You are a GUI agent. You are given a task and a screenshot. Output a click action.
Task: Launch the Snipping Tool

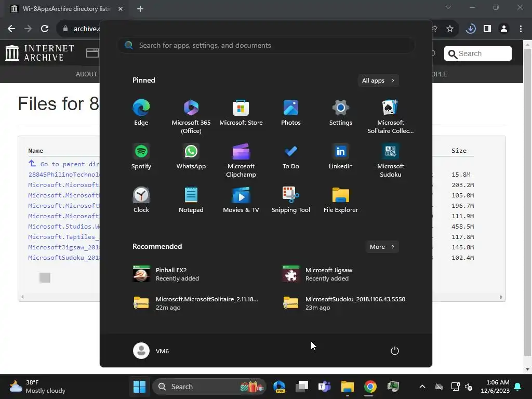click(x=291, y=200)
